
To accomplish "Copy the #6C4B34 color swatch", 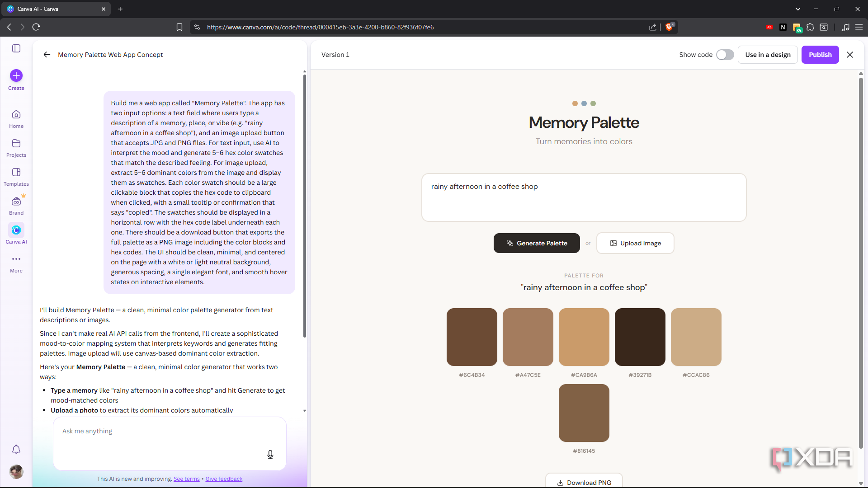I will point(472,337).
